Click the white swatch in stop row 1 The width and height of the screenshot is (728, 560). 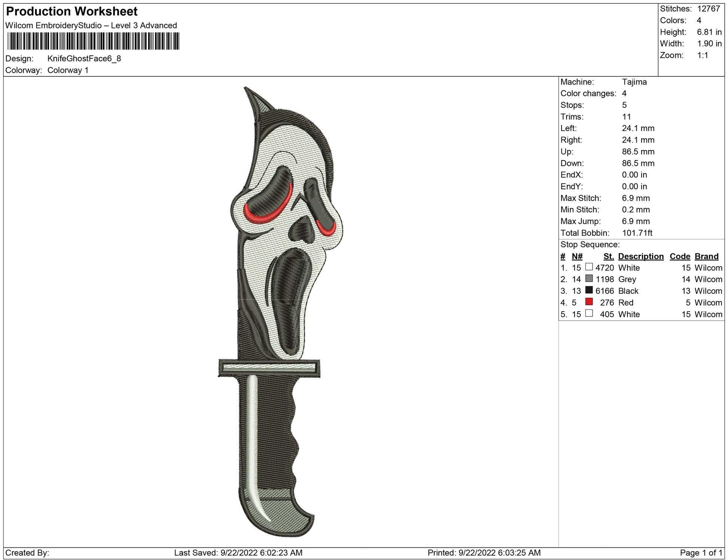[589, 267]
